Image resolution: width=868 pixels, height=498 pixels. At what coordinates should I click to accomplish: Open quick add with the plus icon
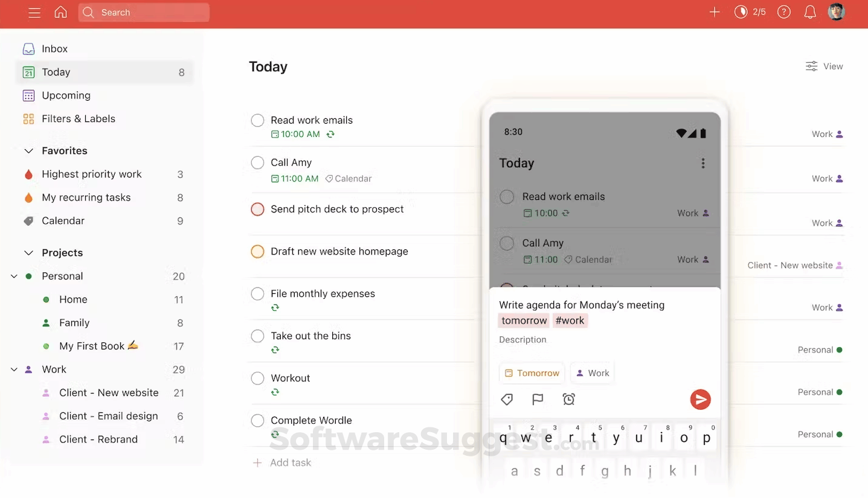714,12
